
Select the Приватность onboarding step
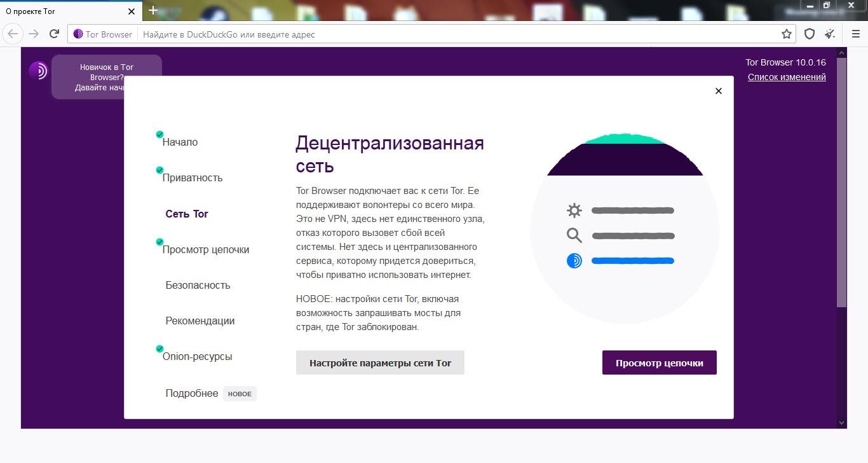tap(193, 178)
